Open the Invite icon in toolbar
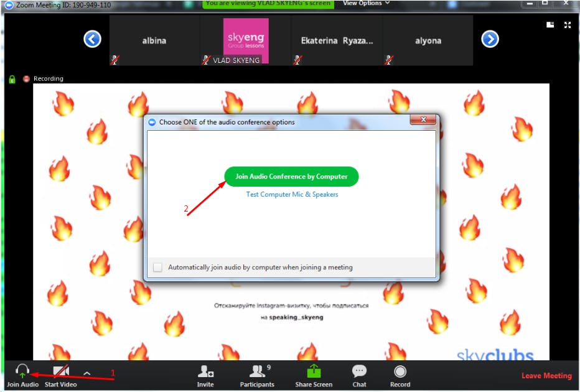580x392 pixels. coord(205,371)
